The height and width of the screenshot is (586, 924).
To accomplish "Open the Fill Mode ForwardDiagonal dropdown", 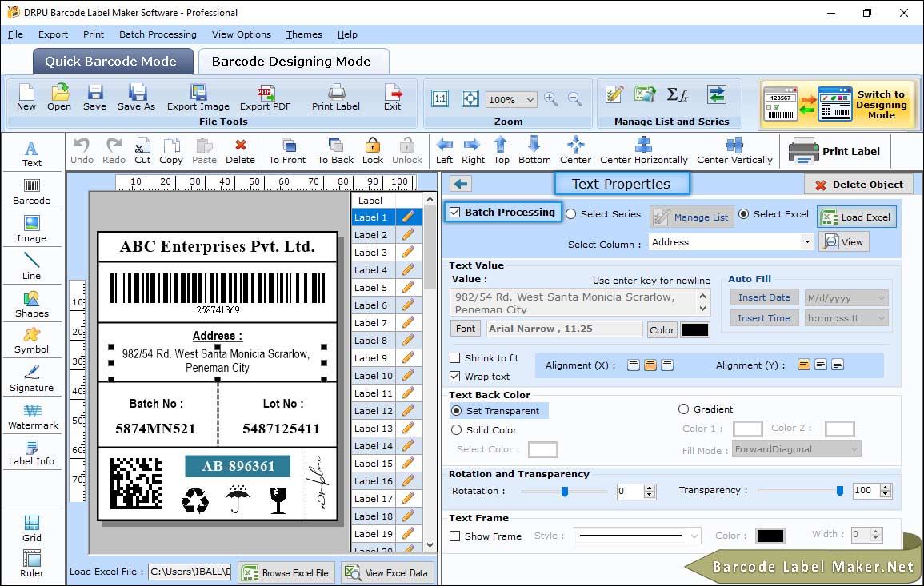I will 797,449.
